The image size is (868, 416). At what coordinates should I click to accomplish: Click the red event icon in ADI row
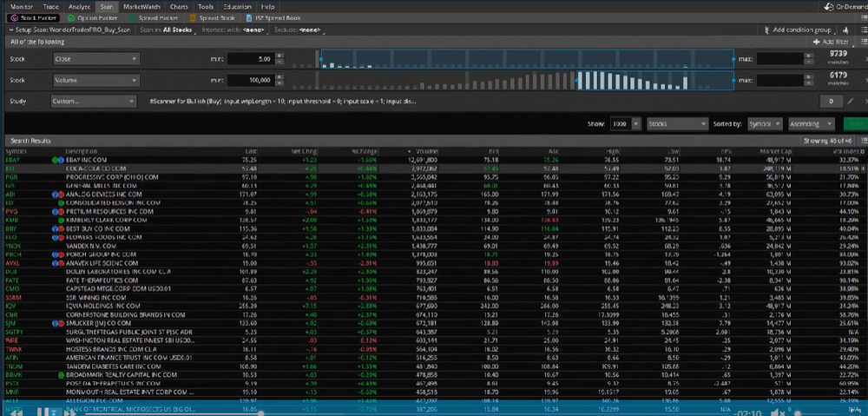click(61, 195)
